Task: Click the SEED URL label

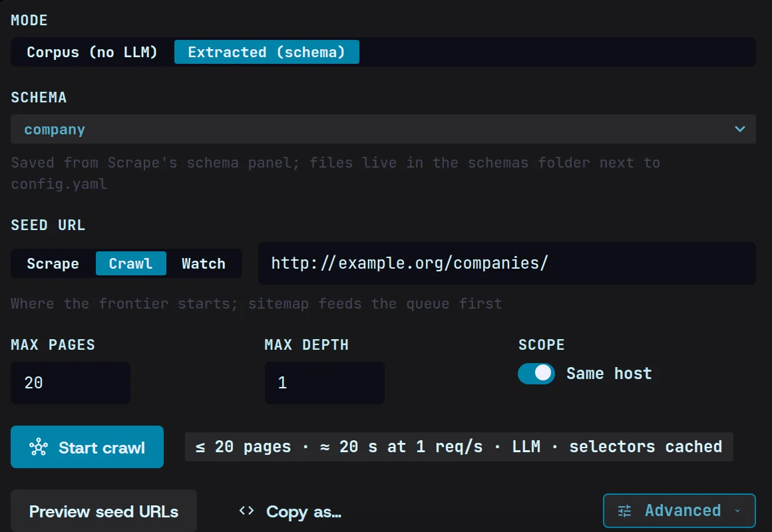Action: [x=48, y=225]
